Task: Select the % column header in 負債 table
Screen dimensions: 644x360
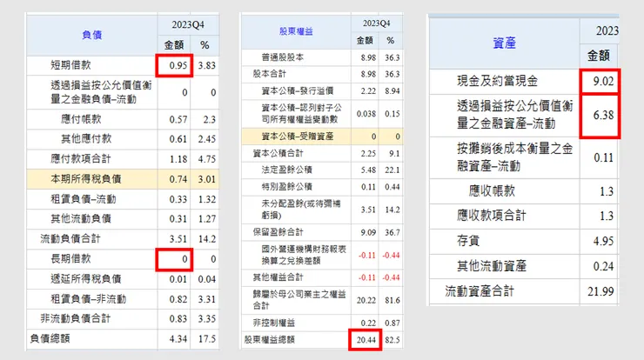Action: pos(205,45)
